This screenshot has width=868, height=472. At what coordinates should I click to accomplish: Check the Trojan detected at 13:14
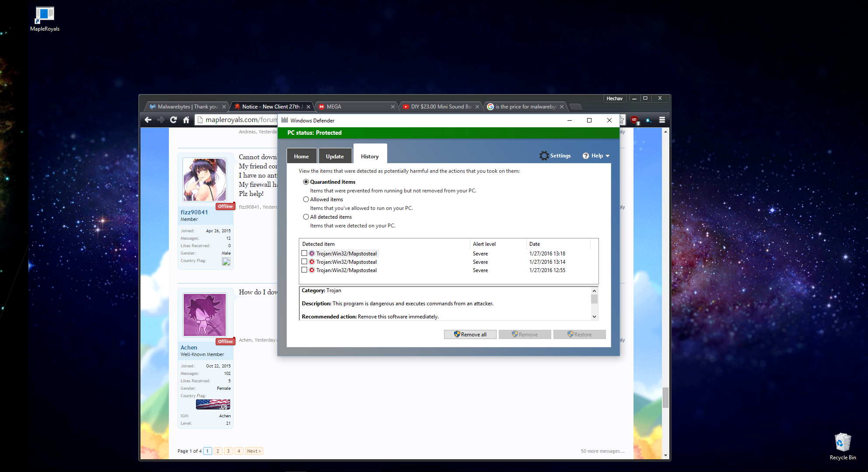[x=304, y=262]
